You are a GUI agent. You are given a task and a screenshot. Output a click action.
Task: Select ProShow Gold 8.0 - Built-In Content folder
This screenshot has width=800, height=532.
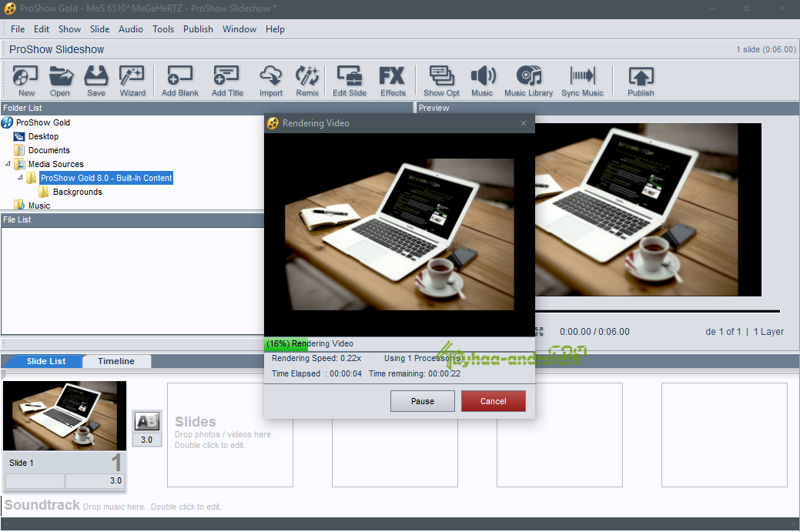[106, 178]
